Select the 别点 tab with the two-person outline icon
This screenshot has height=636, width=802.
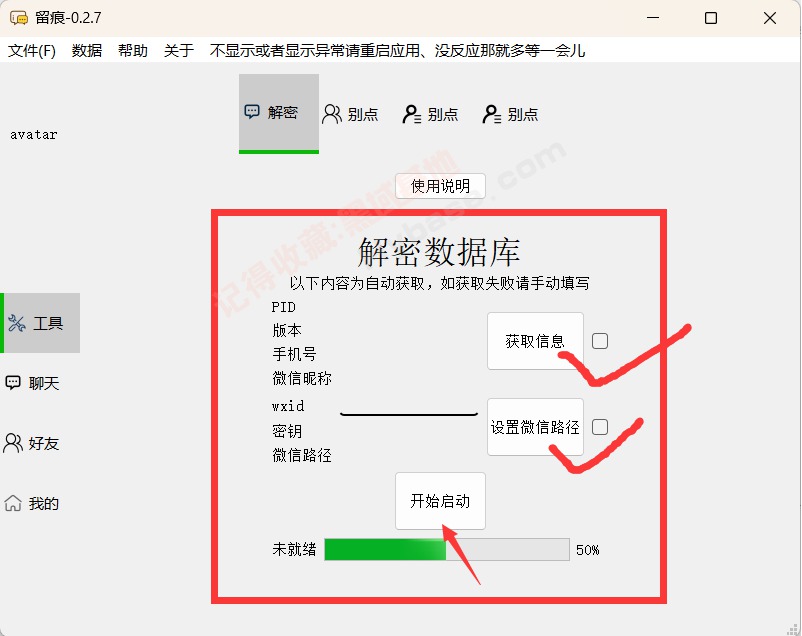click(351, 114)
